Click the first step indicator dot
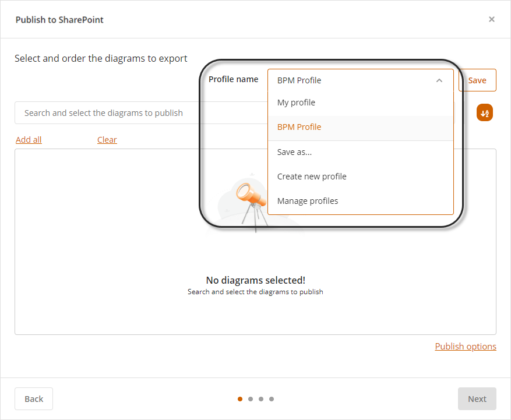The height and width of the screenshot is (420, 511). [240, 399]
